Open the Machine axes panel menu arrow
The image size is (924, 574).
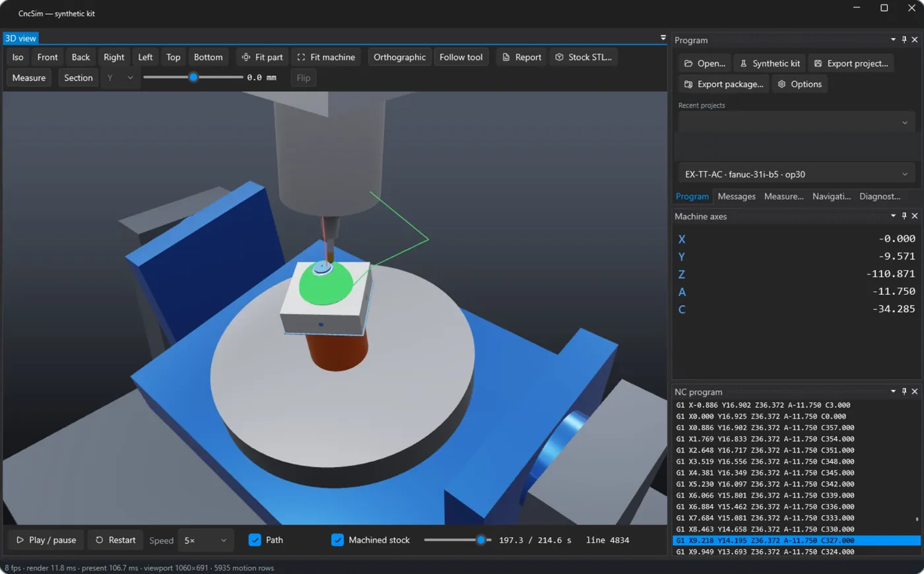pyautogui.click(x=893, y=216)
